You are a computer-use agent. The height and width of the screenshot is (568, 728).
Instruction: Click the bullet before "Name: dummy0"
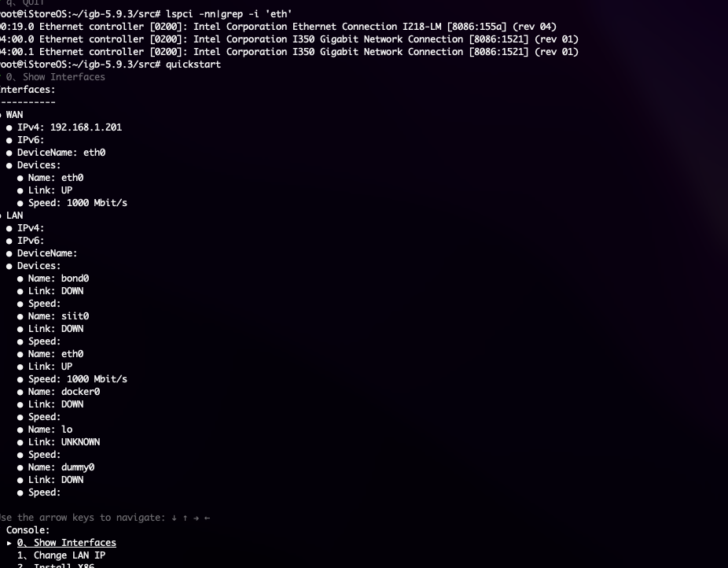pyautogui.click(x=20, y=467)
